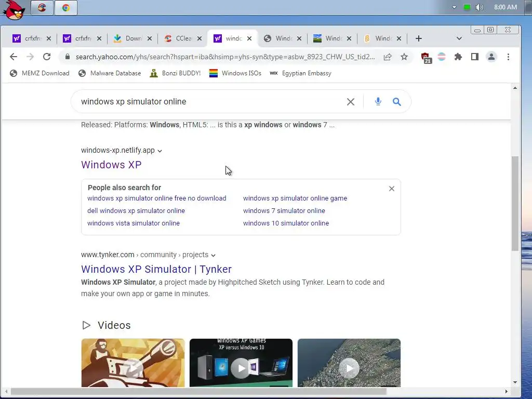Image resolution: width=532 pixels, height=399 pixels.
Task: Search windows xp simulator online free no download
Action: click(157, 198)
